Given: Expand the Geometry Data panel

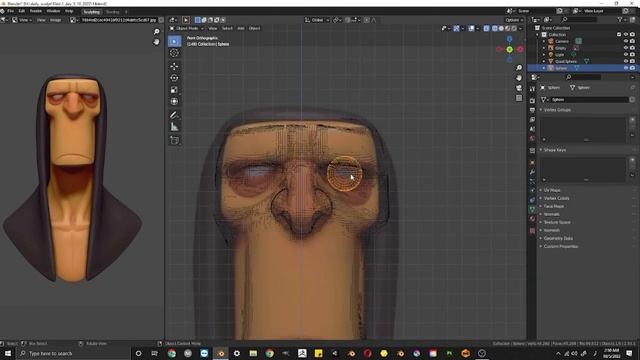Looking at the screenshot, I should [x=558, y=238].
